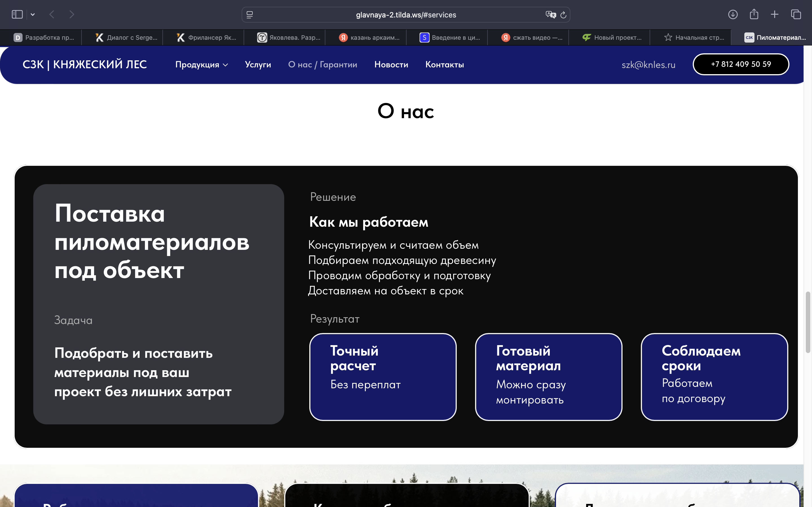Open the Контакты menu link
The width and height of the screenshot is (812, 507).
(445, 65)
